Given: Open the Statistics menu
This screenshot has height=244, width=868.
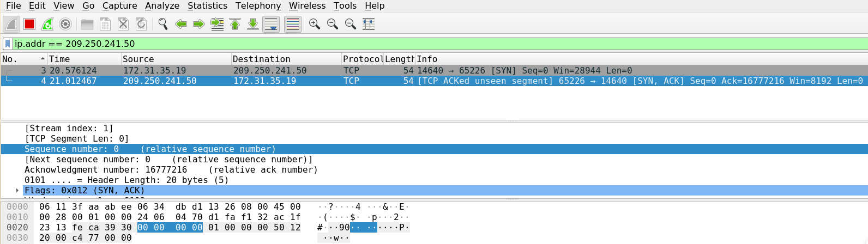Looking at the screenshot, I should pos(207,5).
